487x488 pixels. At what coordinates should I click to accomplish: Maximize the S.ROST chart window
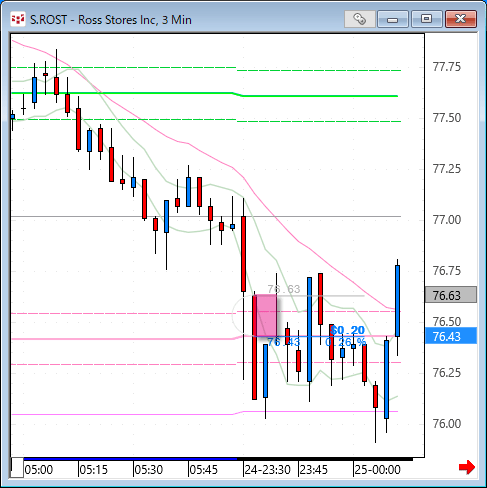tap(427, 19)
